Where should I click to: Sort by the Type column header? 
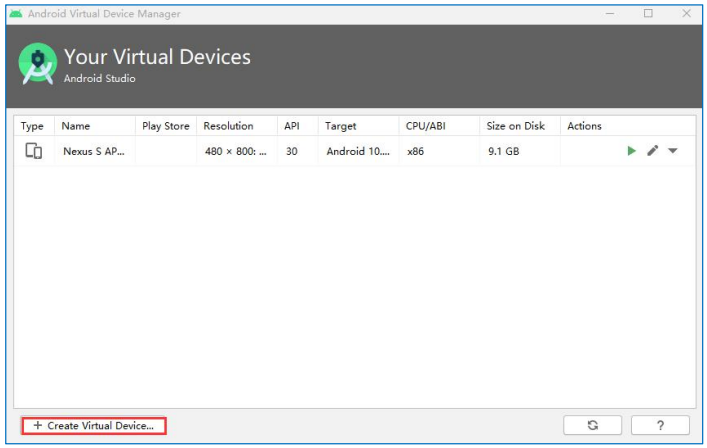[x=32, y=126]
